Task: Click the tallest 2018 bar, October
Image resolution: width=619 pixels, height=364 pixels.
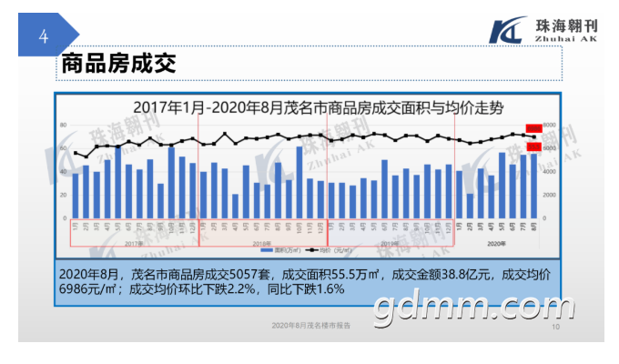Action: click(x=299, y=182)
